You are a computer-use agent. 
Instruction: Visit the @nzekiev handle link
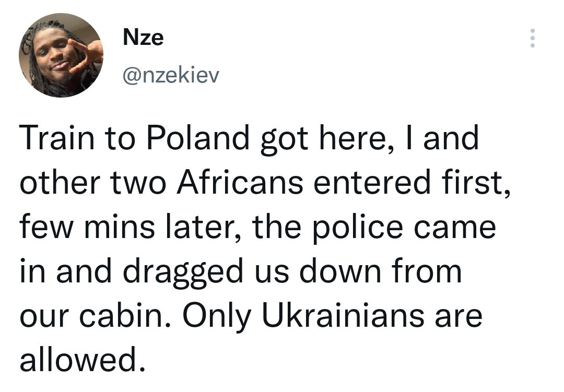coord(170,76)
